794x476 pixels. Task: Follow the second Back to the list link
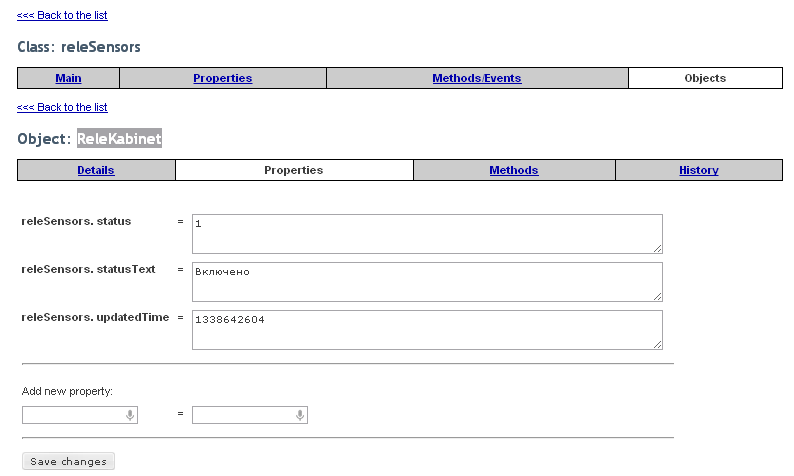[62, 107]
